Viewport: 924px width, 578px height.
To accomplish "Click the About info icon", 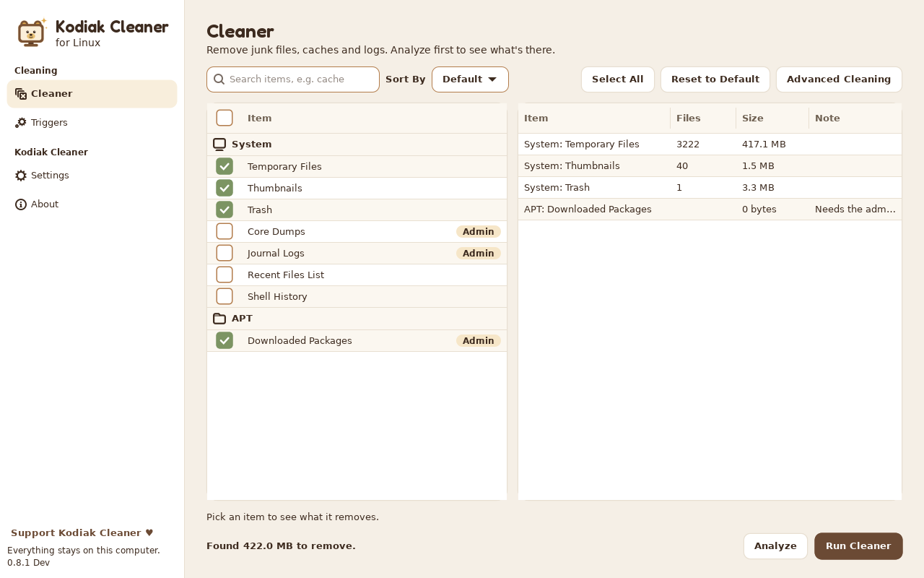I will pos(21,204).
